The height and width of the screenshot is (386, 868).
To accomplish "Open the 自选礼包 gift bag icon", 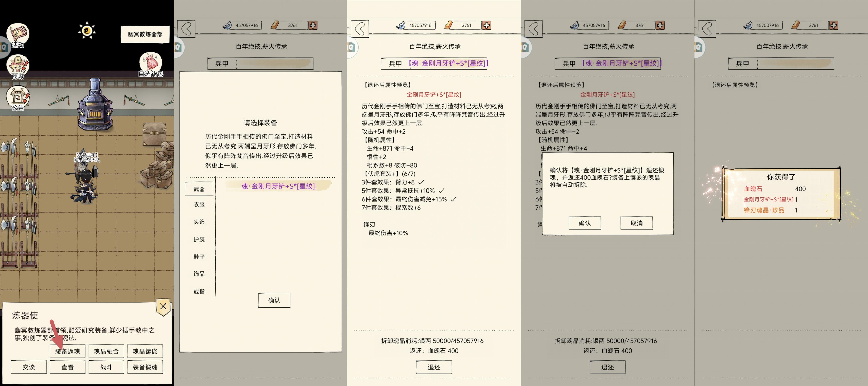I will click(151, 64).
